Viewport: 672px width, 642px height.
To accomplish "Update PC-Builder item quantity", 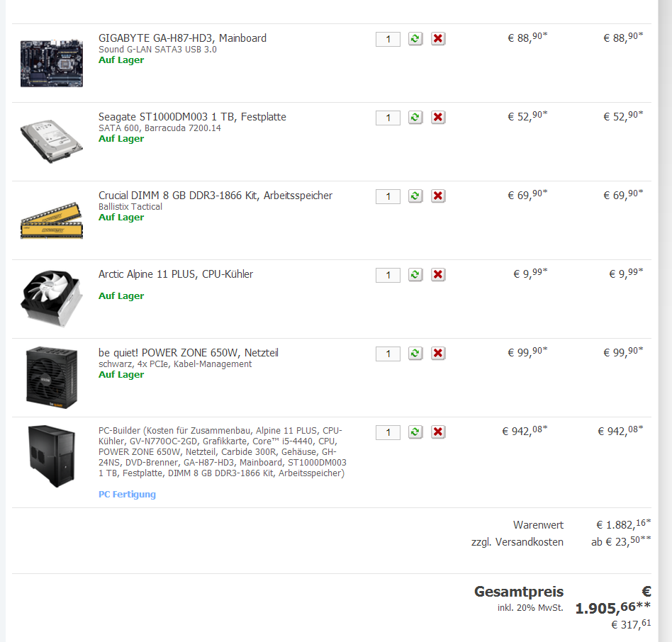I will pos(415,432).
